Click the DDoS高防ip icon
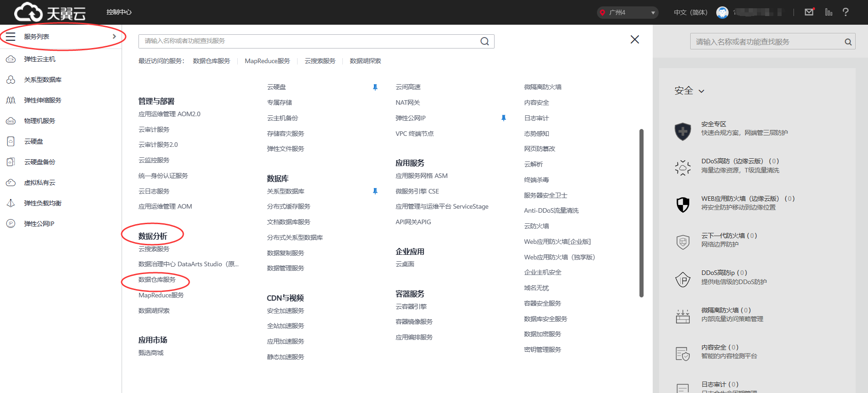This screenshot has height=393, width=868. (683, 279)
